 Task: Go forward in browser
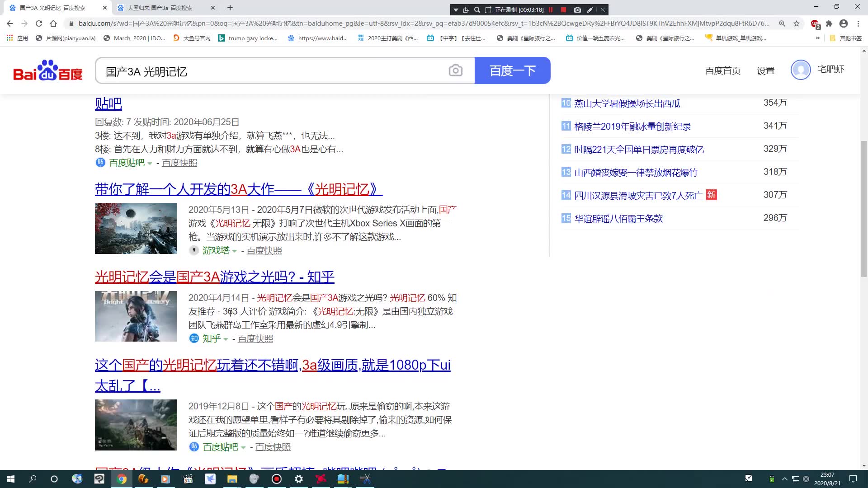[x=24, y=23]
